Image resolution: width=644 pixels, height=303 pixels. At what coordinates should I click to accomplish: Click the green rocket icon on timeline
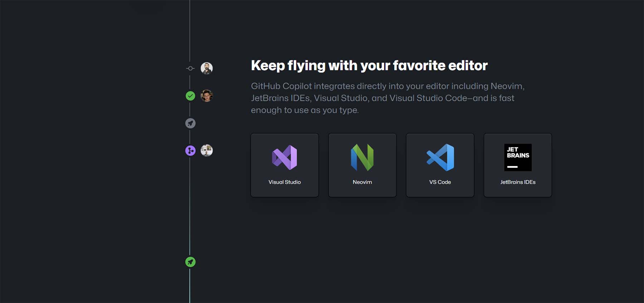tap(190, 262)
